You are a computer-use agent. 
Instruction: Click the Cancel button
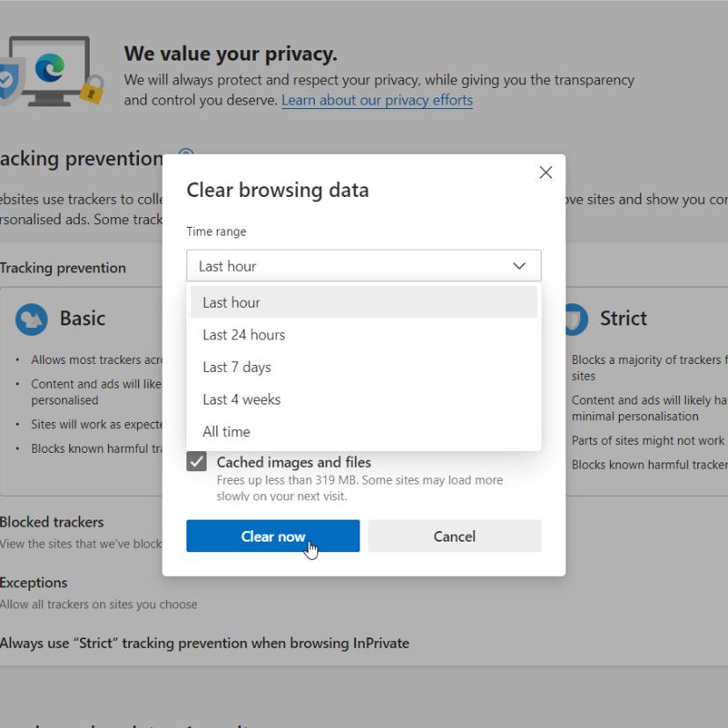pos(455,535)
